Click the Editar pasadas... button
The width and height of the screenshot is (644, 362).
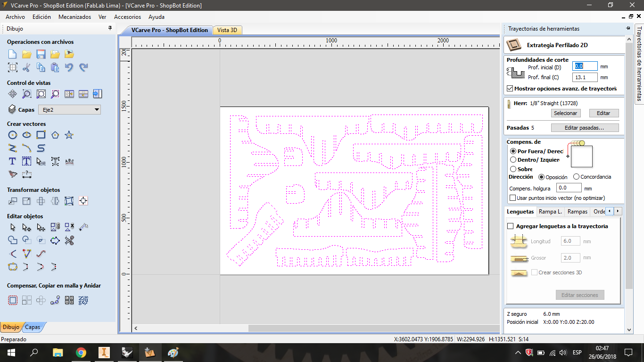point(585,128)
